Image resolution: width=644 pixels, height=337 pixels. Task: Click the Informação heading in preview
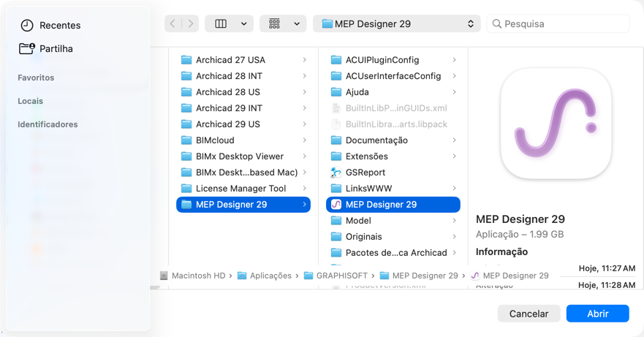pos(501,251)
